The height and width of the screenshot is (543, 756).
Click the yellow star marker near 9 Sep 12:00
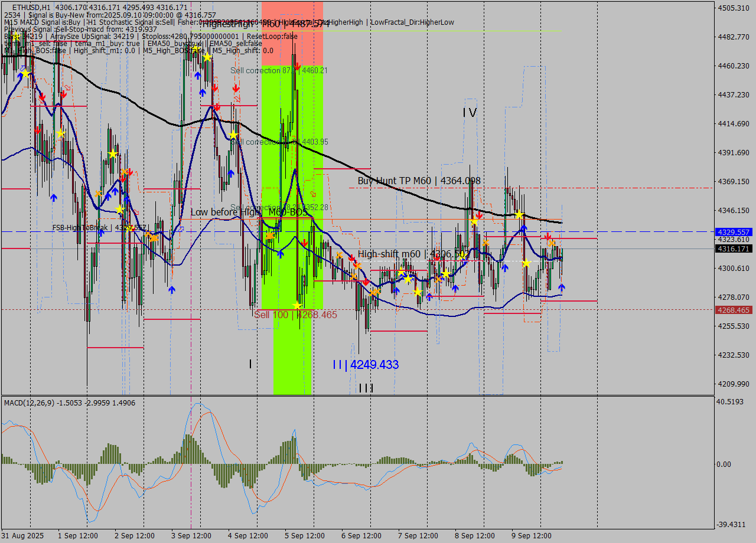(x=519, y=214)
